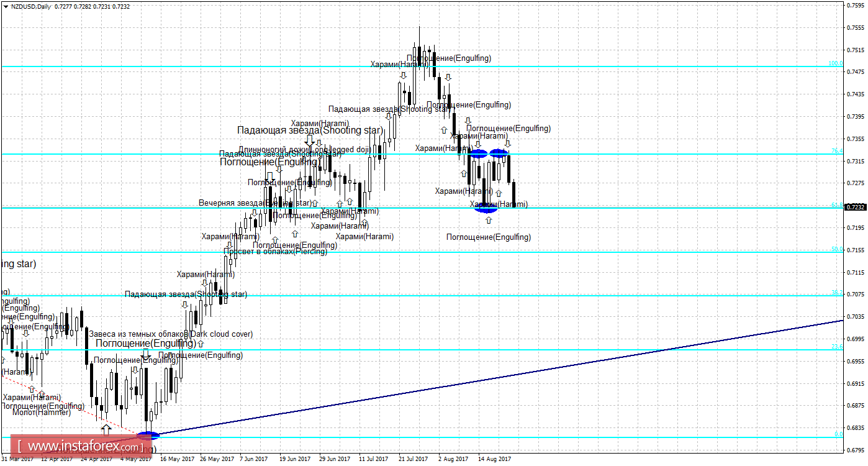This screenshot has height=466, width=868.
Task: Select the 0.6995 price axis value
Action: tap(855, 339)
